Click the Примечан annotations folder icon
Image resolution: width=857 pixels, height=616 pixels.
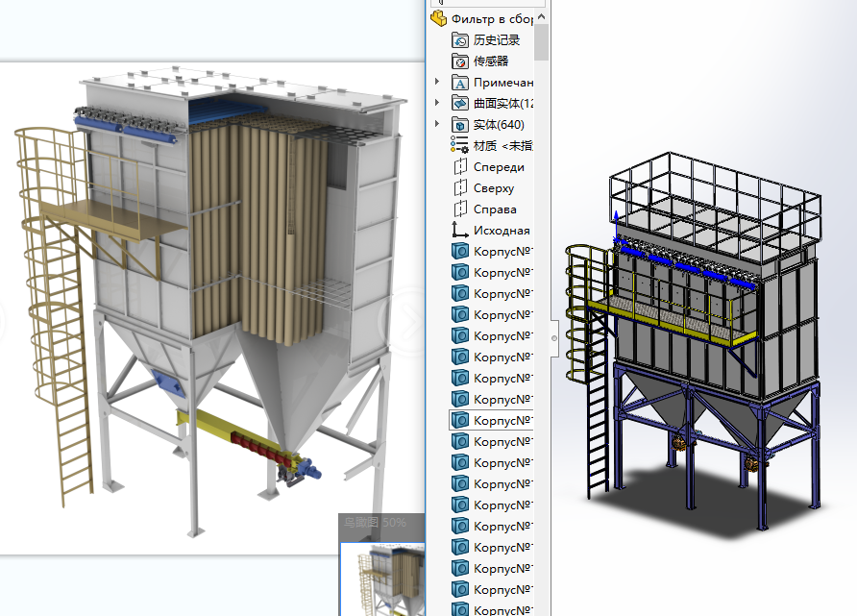(460, 83)
